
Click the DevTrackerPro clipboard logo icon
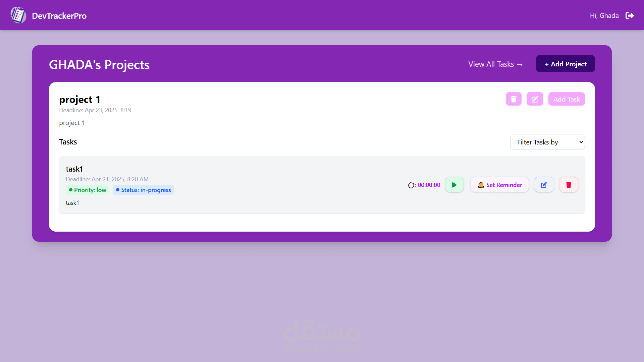18,15
